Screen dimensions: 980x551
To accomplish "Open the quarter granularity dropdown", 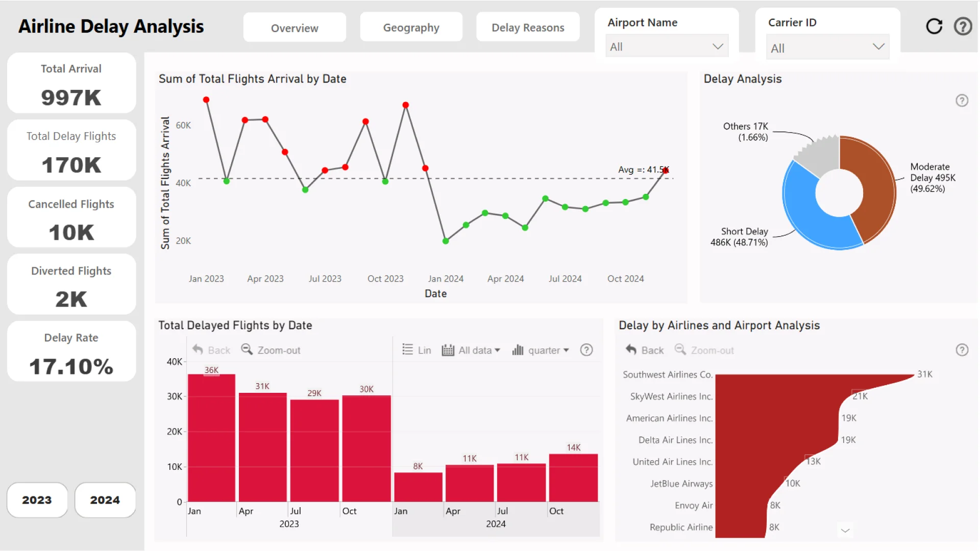I will [541, 350].
